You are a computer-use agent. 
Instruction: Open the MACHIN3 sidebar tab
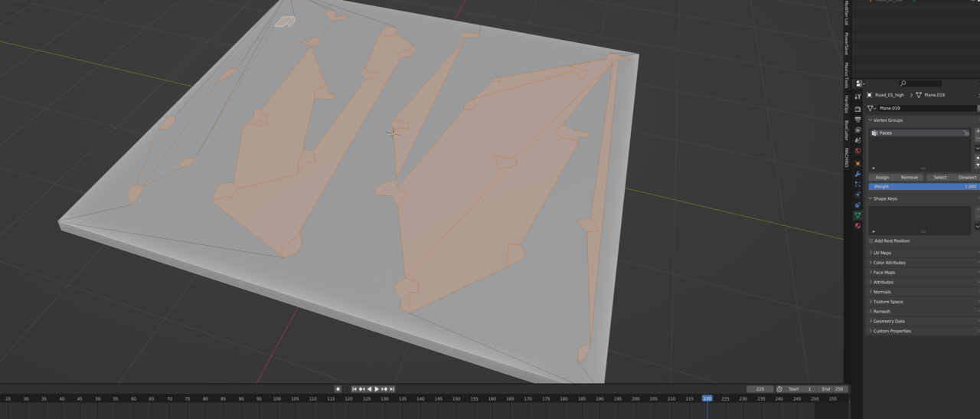pyautogui.click(x=847, y=157)
